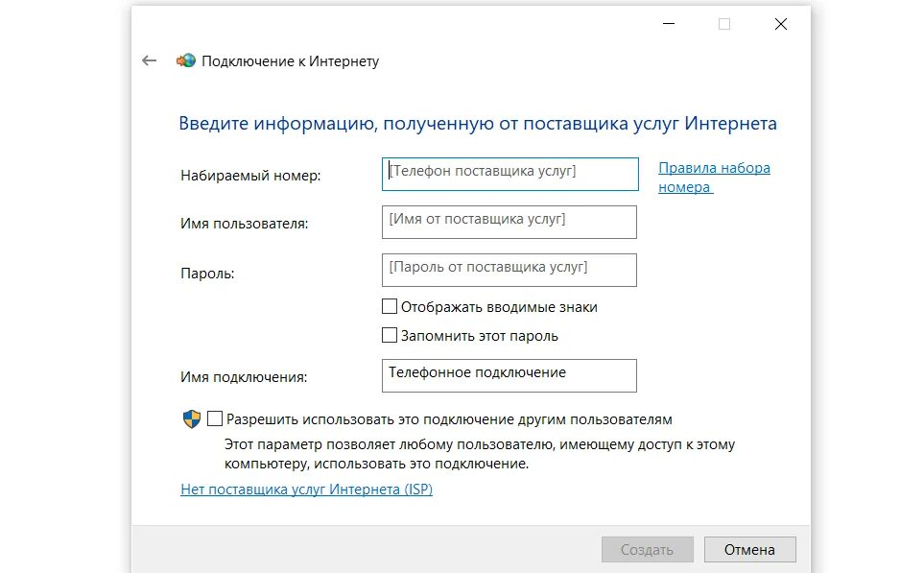Minimize the wizard window
This screenshot has height=573, width=924.
[x=669, y=24]
